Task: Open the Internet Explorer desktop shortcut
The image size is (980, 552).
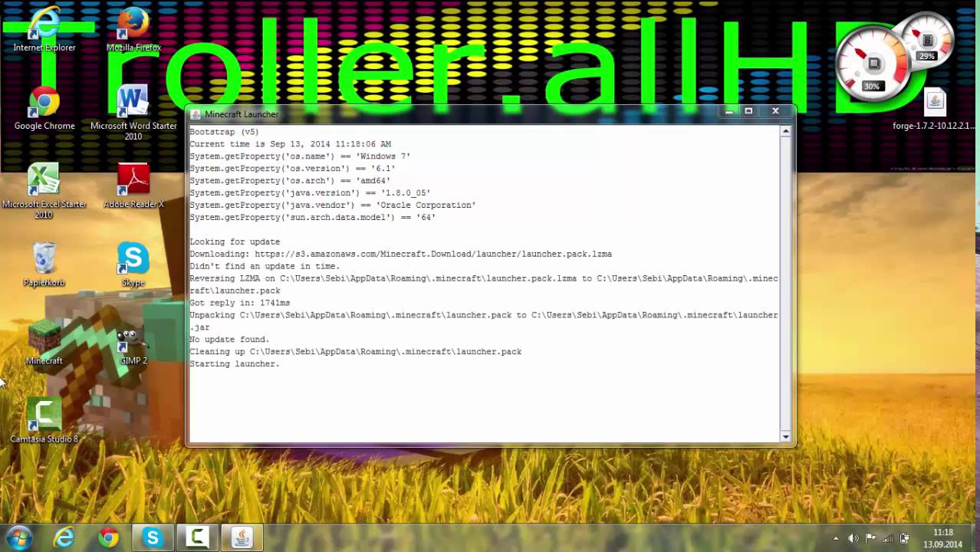Action: [x=44, y=30]
